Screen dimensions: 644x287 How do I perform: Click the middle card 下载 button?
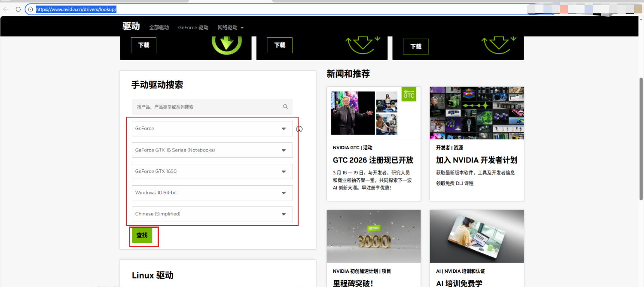280,45
